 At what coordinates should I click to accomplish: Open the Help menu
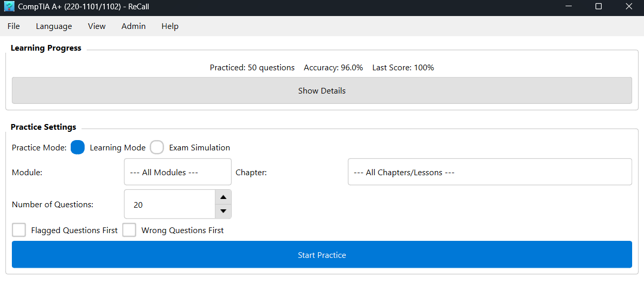click(170, 26)
